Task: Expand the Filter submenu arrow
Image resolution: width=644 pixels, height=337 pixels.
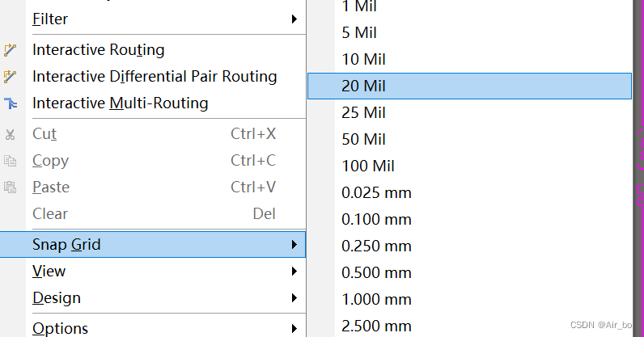Action: tap(294, 19)
